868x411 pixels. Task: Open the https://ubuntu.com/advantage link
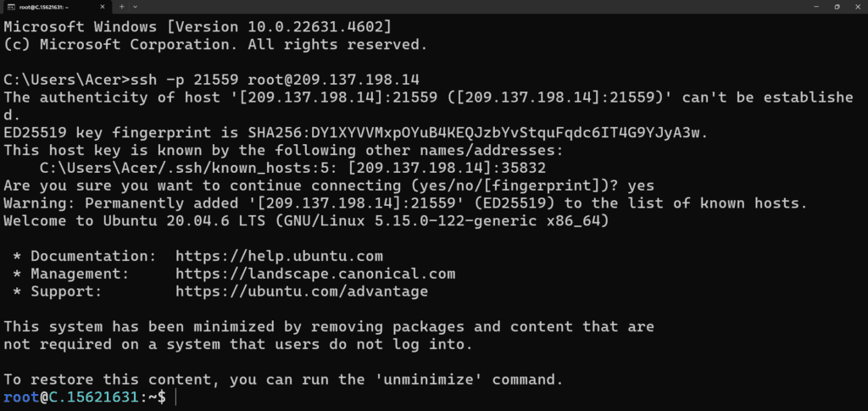tap(302, 292)
